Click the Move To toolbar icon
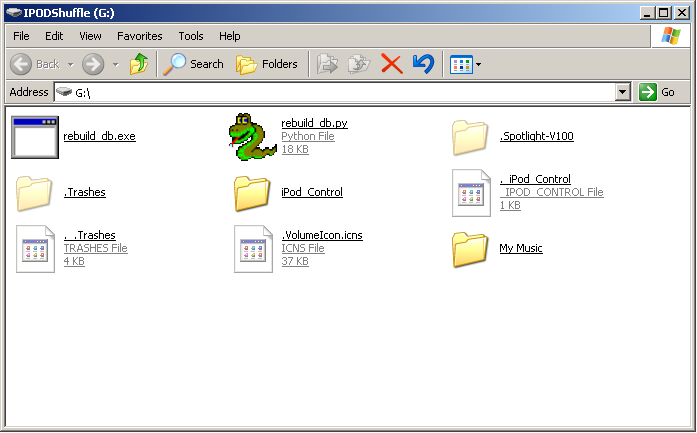 [x=327, y=64]
